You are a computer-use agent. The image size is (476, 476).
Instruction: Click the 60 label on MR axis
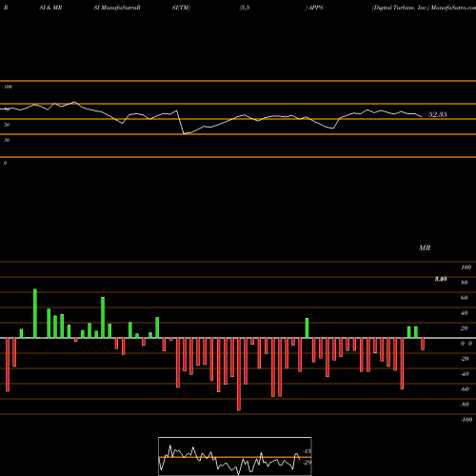[465, 298]
